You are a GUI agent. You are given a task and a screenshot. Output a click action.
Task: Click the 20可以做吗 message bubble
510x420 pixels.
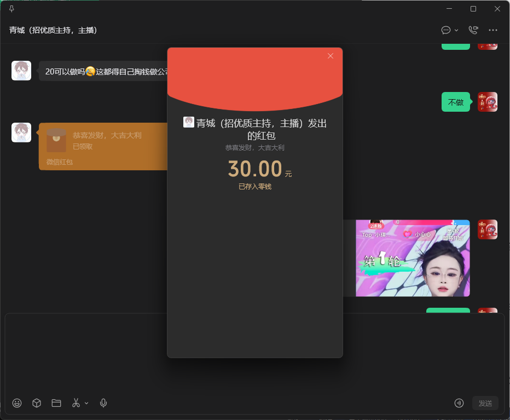pyautogui.click(x=103, y=71)
